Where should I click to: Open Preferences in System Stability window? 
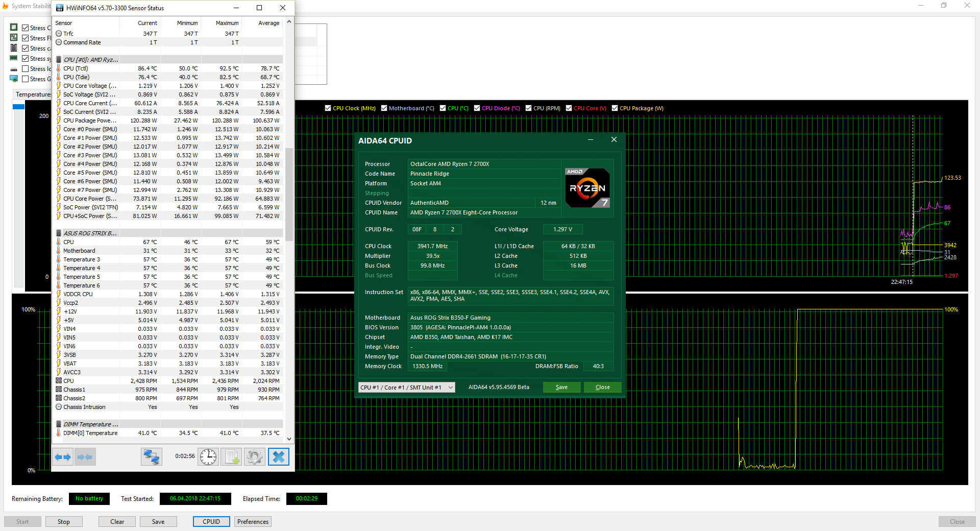[x=253, y=522]
